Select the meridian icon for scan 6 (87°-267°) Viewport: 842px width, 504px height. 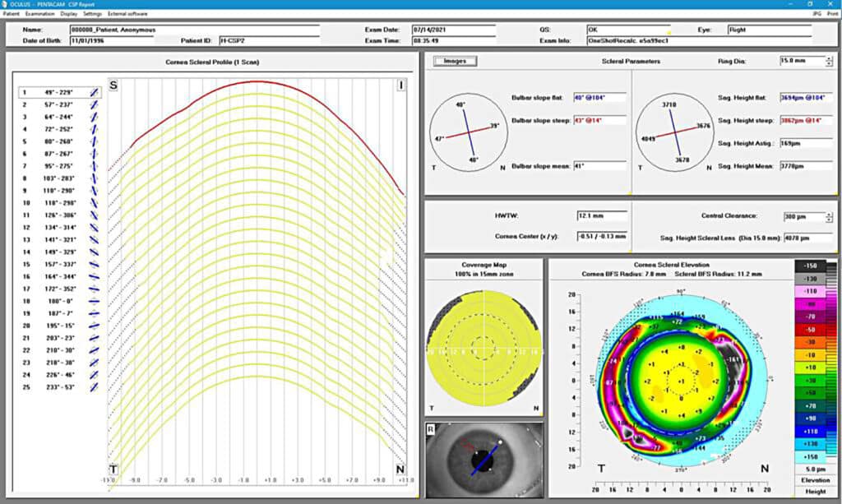(94, 154)
